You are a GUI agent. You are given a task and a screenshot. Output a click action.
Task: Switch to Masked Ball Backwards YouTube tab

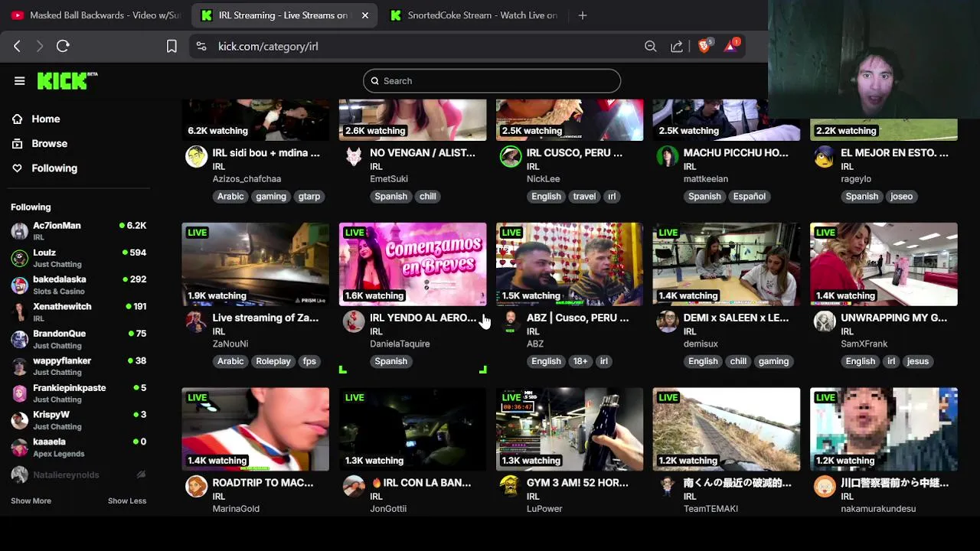96,15
